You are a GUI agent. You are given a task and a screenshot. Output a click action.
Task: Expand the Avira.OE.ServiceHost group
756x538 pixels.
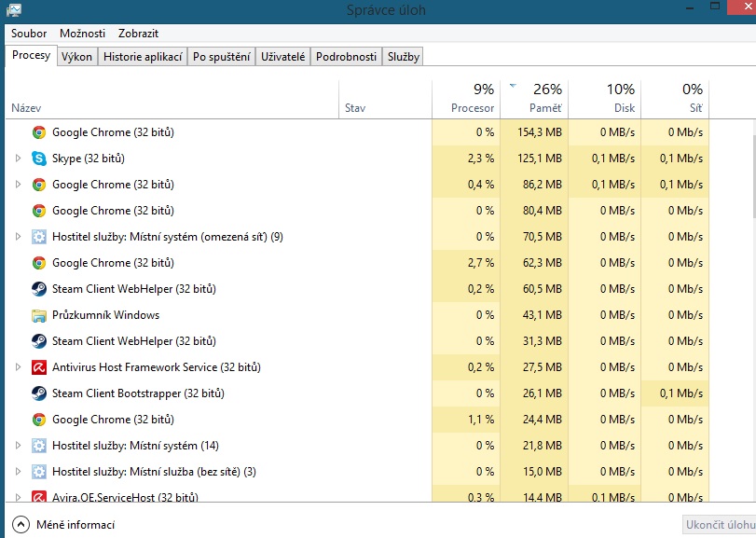(18, 497)
